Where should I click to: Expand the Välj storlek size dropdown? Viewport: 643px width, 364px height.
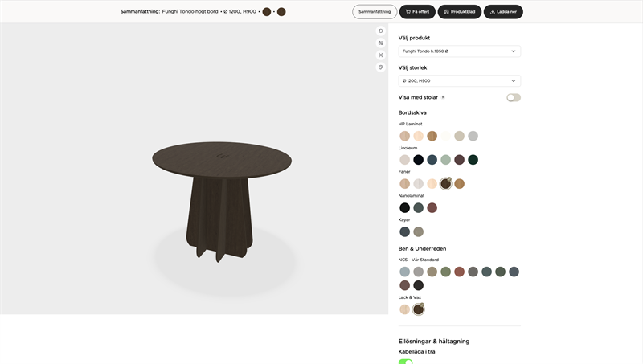click(x=459, y=81)
